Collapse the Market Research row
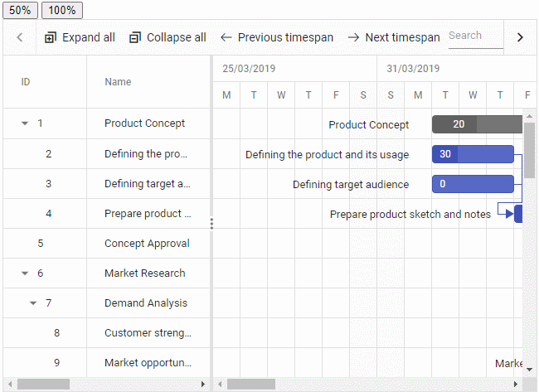This screenshot has width=539, height=392. [24, 273]
